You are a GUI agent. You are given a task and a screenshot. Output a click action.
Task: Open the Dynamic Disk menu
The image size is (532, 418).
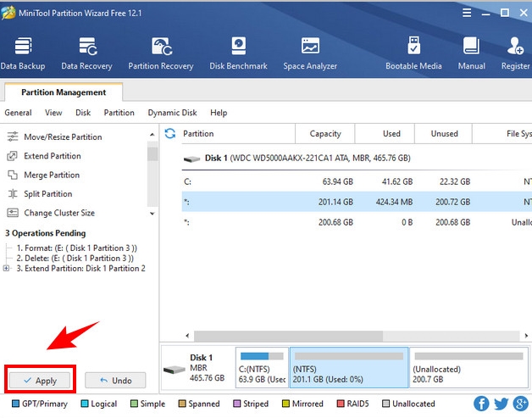tap(172, 113)
